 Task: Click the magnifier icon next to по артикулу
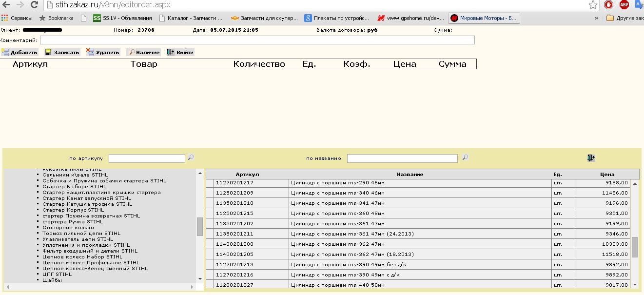(191, 157)
